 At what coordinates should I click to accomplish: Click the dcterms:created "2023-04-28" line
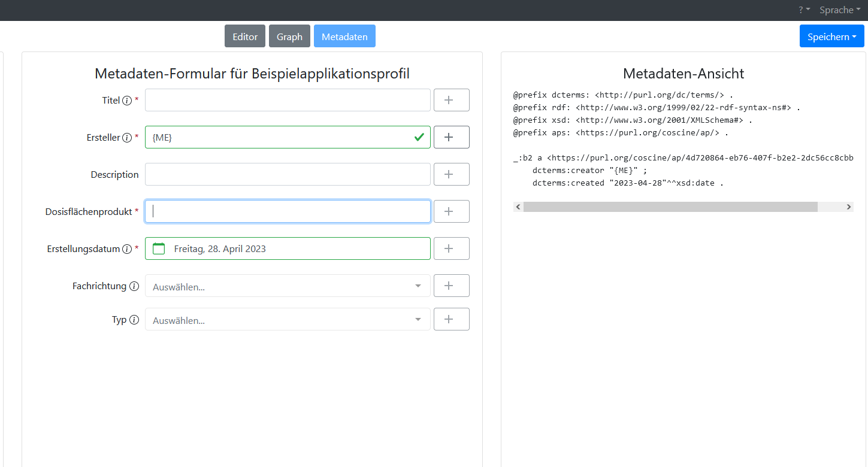628,183
